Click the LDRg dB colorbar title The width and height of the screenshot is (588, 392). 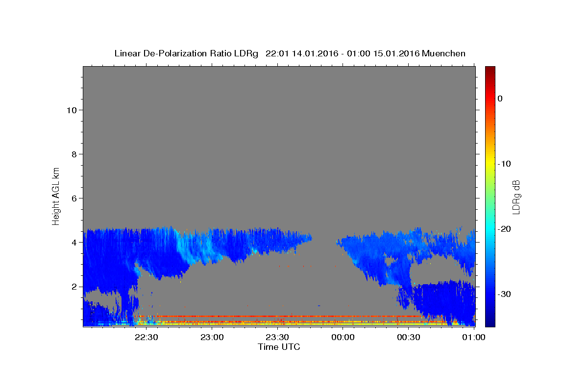tap(516, 196)
